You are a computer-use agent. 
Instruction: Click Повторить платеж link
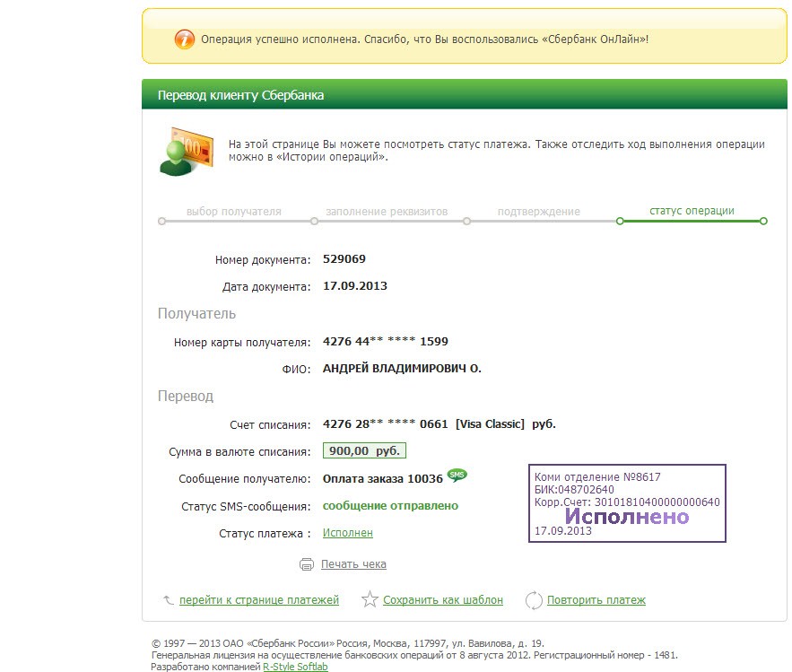coord(596,599)
